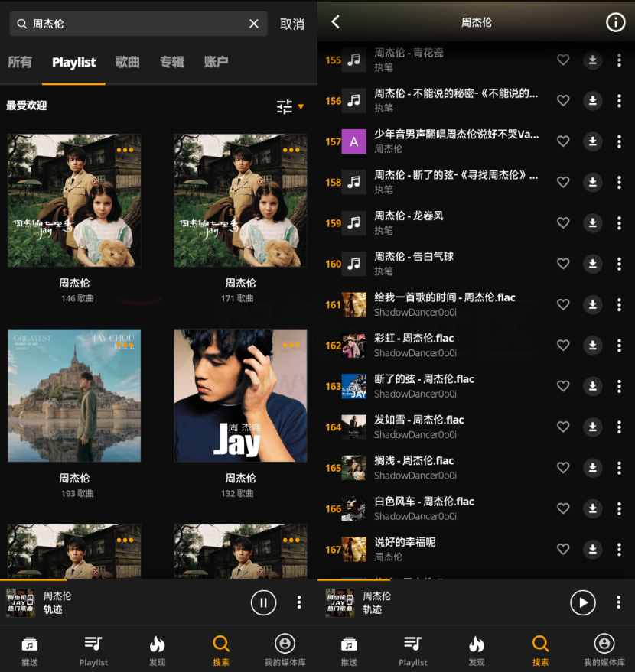Open three-dot menu on 132-song Jay cover
The width and height of the screenshot is (635, 672).
(291, 345)
